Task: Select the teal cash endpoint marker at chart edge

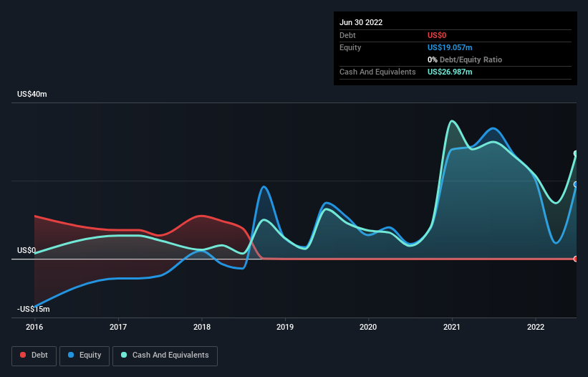Action: tap(576, 153)
